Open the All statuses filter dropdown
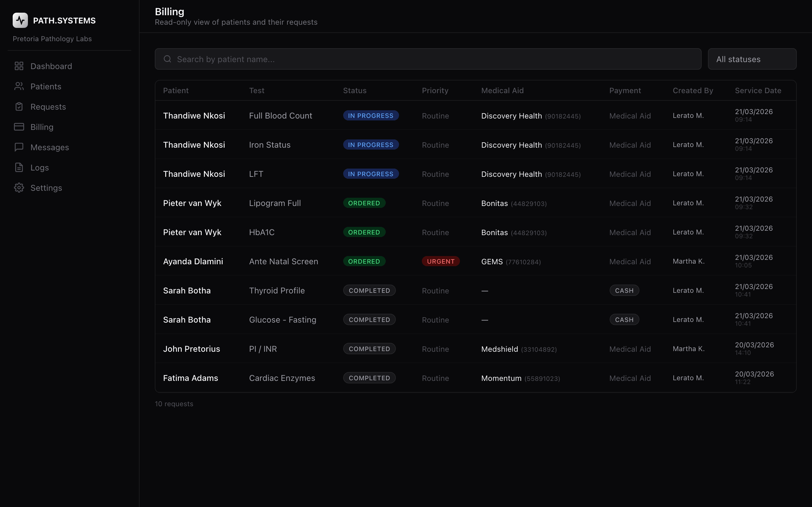Image resolution: width=812 pixels, height=507 pixels. (x=752, y=59)
